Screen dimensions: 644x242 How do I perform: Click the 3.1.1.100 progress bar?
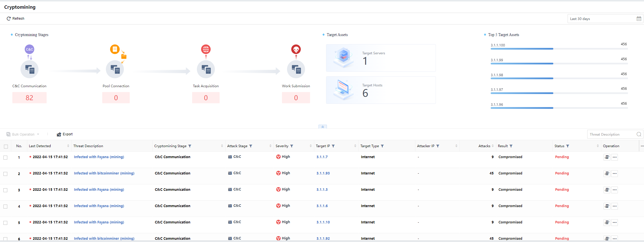click(522, 49)
